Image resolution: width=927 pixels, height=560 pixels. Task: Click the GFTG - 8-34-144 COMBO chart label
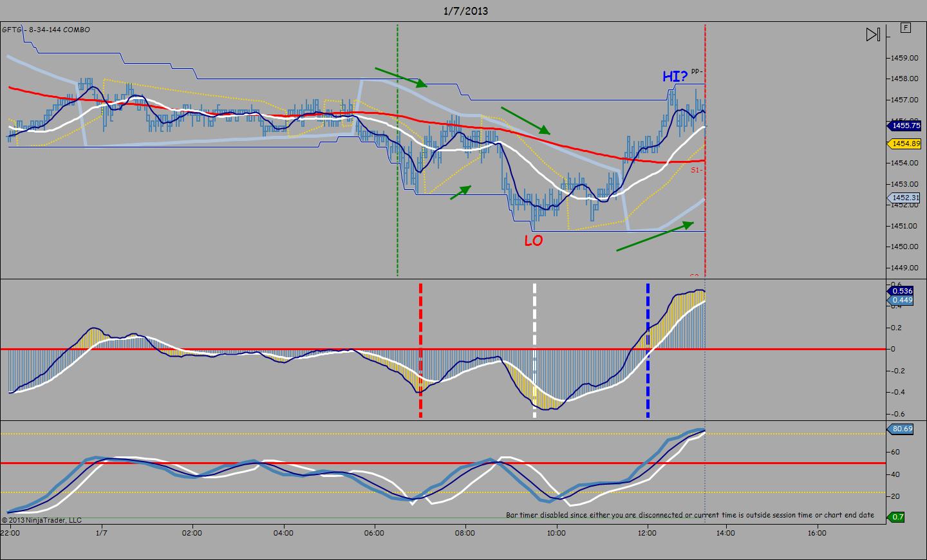pos(46,30)
